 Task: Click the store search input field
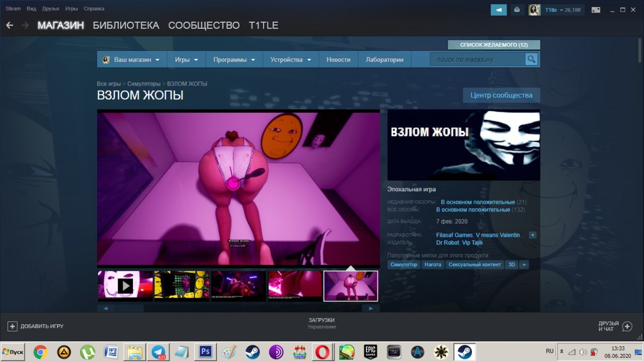pyautogui.click(x=477, y=59)
